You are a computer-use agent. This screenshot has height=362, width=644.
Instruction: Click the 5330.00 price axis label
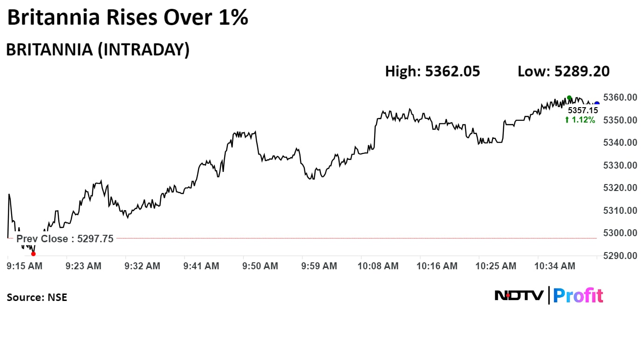pos(620,165)
